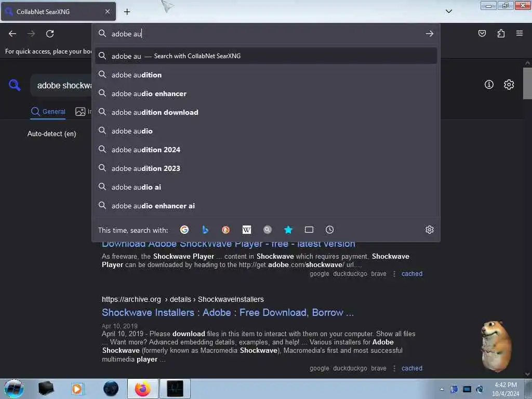Open the Extensions puzzle icon
Viewport: 532px width, 399px height.
point(501,33)
